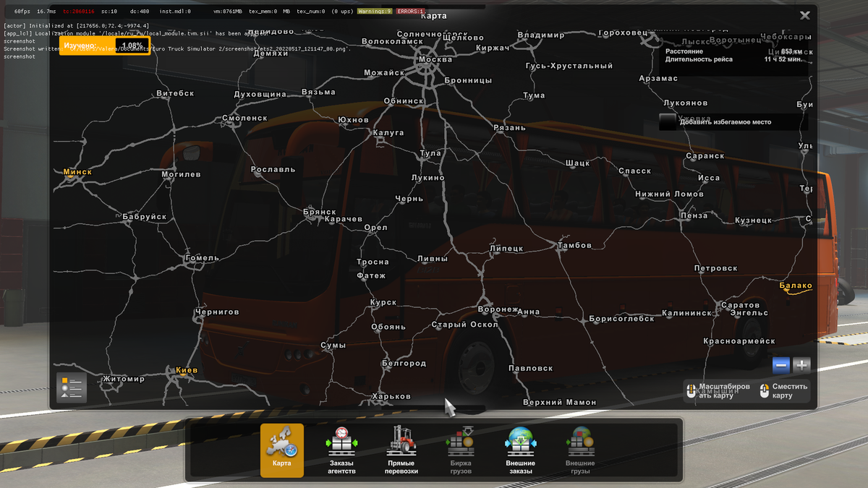Select the city Киев on the map
The width and height of the screenshot is (868, 488).
(187, 370)
